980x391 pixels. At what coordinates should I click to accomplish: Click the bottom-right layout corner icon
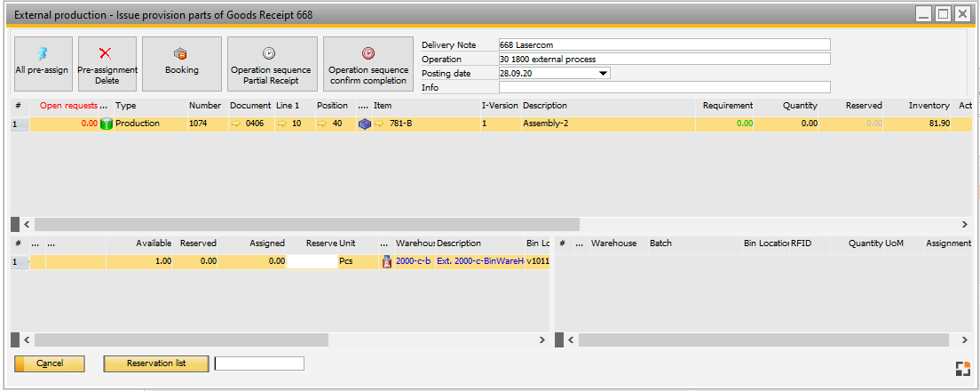[961, 369]
